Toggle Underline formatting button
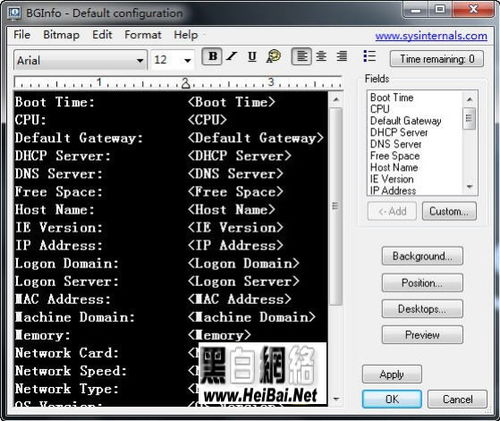 pyautogui.click(x=252, y=57)
